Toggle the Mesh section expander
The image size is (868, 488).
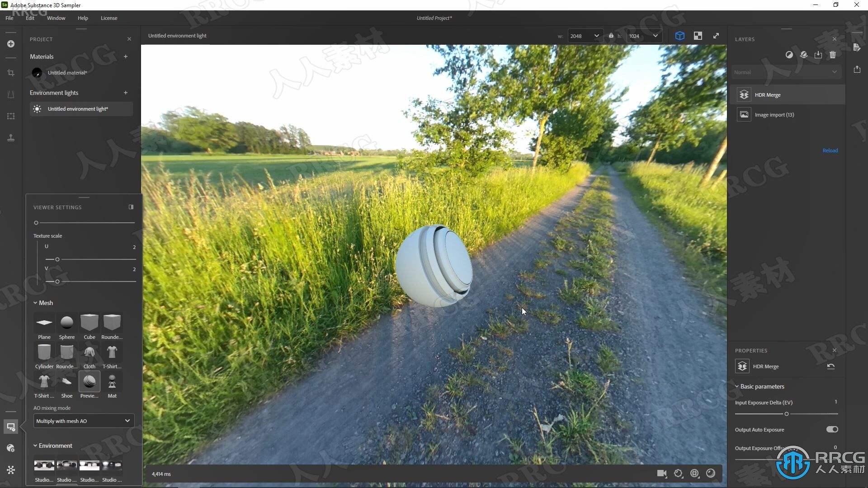click(x=36, y=302)
